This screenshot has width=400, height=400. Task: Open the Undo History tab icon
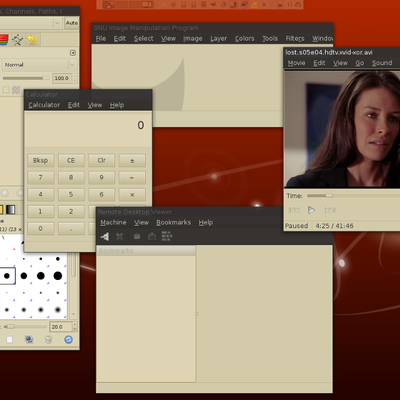(x=32, y=40)
